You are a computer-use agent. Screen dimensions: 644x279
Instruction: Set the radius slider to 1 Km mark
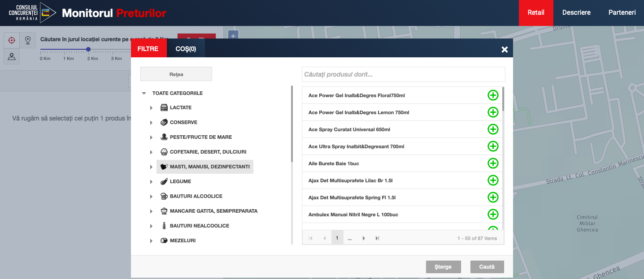pyautogui.click(x=68, y=59)
